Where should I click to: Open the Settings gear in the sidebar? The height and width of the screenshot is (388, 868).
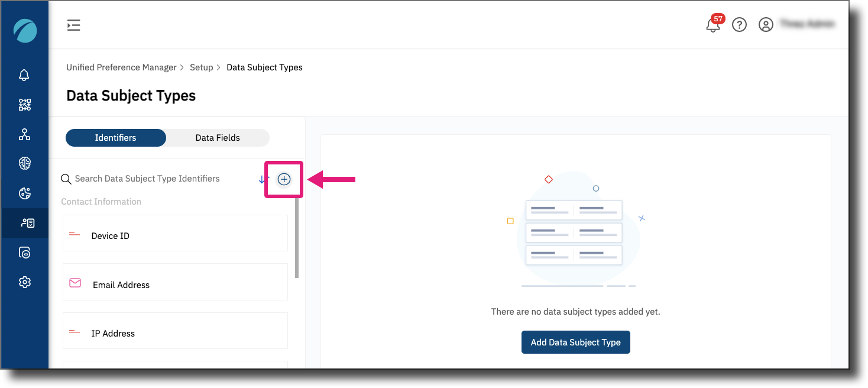(x=24, y=282)
